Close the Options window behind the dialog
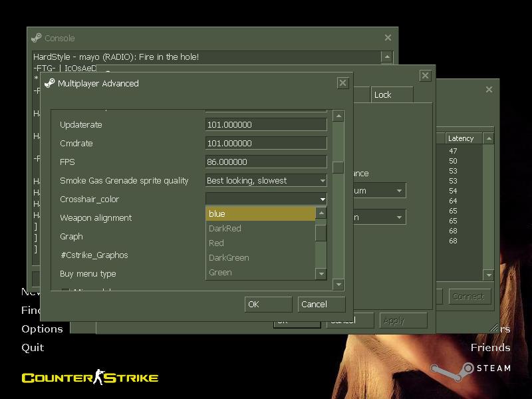 coord(425,75)
